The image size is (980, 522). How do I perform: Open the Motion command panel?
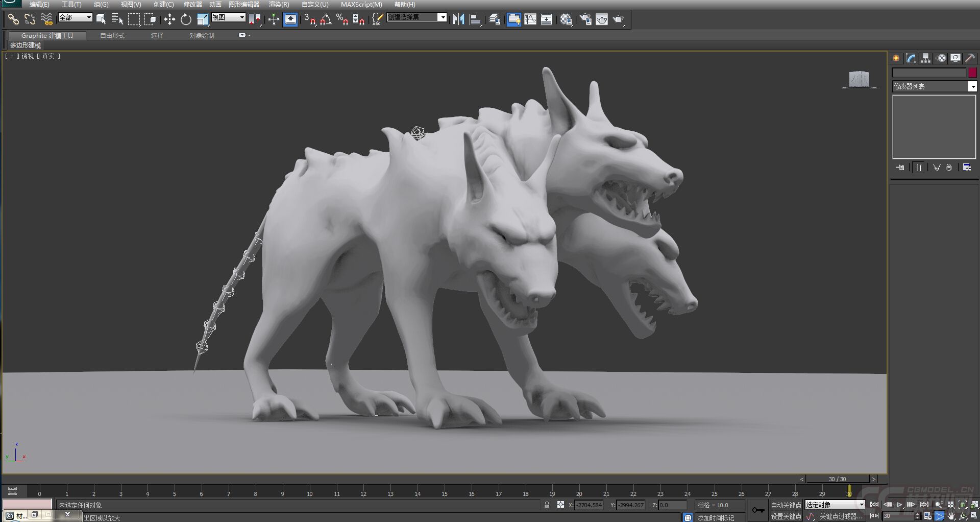pyautogui.click(x=942, y=58)
